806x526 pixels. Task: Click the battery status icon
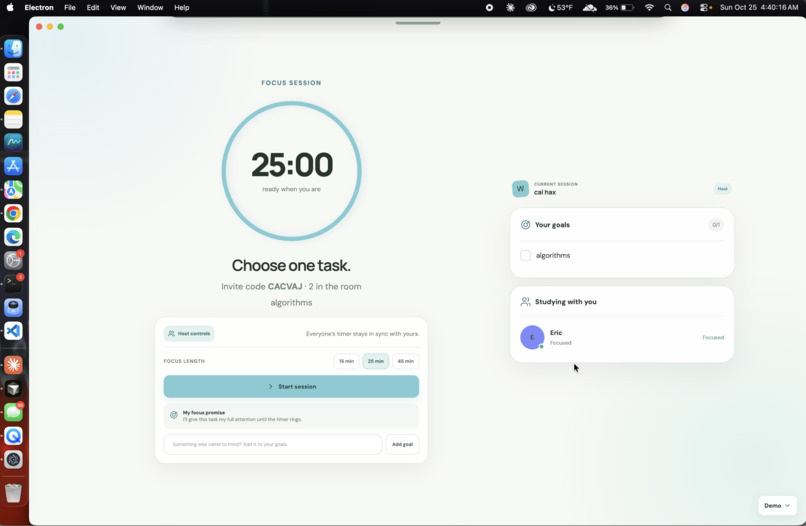[x=619, y=8]
